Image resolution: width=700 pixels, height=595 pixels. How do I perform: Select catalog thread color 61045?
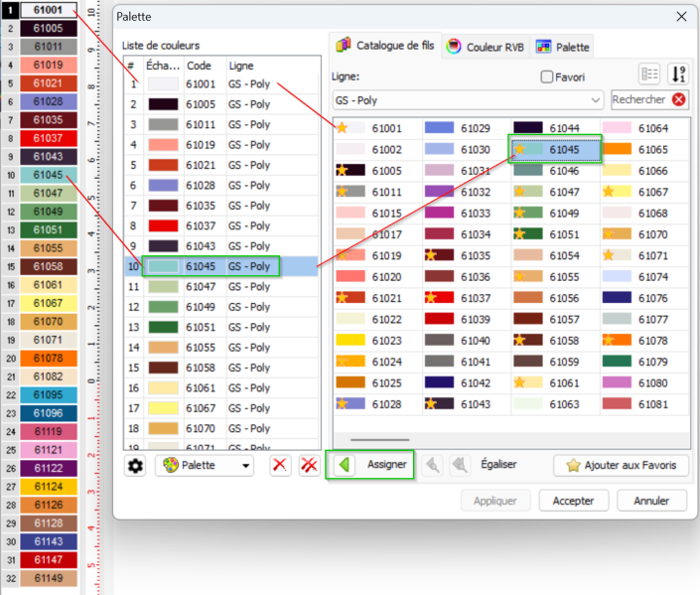(x=556, y=150)
